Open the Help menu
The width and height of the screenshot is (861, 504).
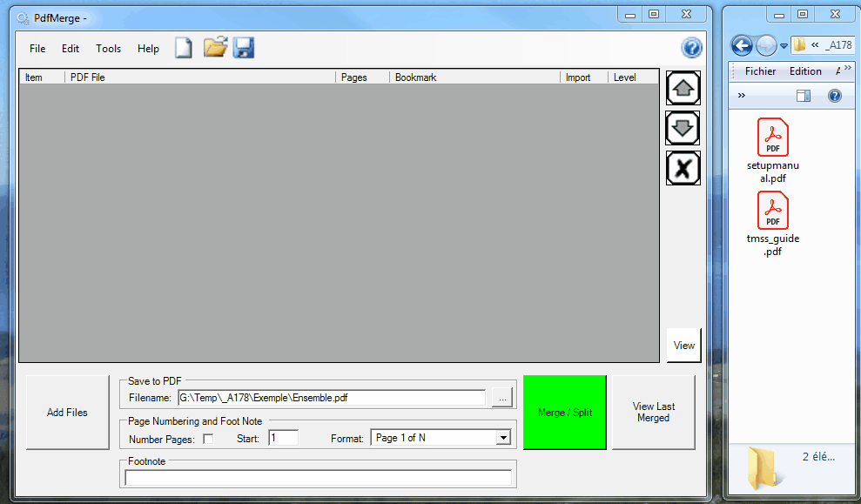[148, 49]
